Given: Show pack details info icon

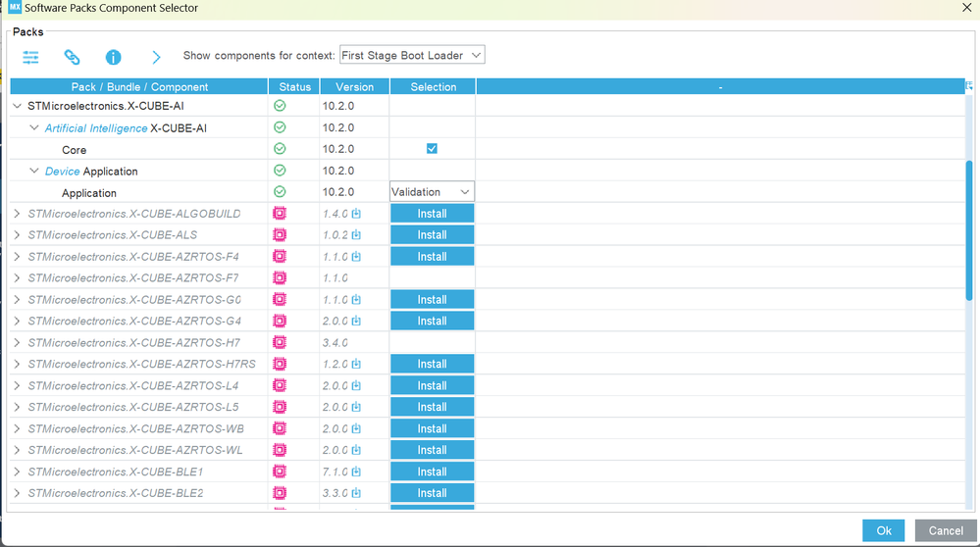Looking at the screenshot, I should [x=113, y=58].
